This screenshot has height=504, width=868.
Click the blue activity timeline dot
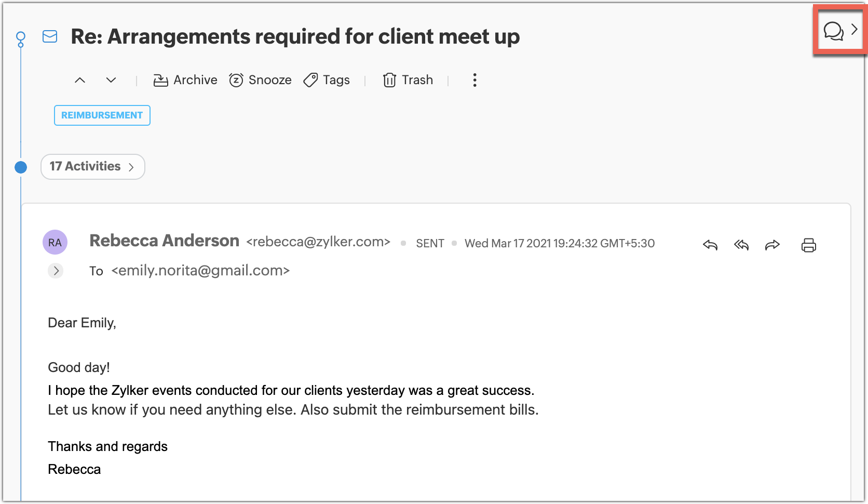click(21, 167)
